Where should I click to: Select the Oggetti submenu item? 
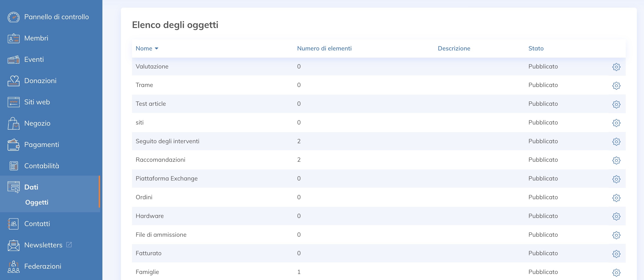[37, 202]
